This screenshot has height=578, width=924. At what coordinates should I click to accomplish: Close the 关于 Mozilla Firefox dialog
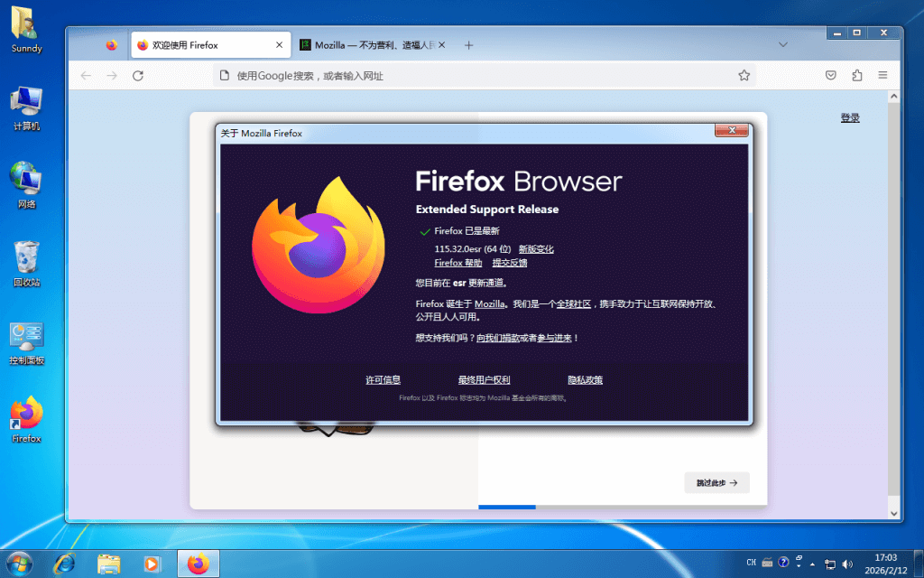(731, 130)
